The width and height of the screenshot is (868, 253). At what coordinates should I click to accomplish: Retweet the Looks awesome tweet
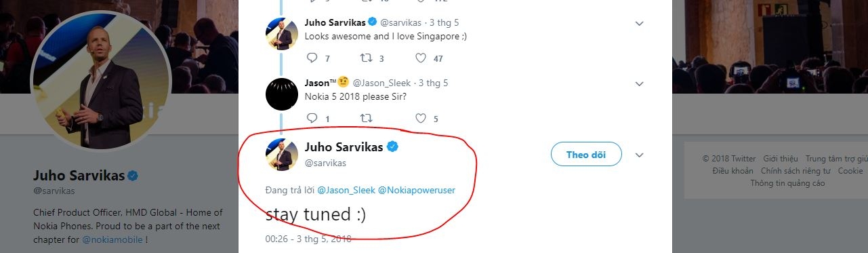[367, 58]
